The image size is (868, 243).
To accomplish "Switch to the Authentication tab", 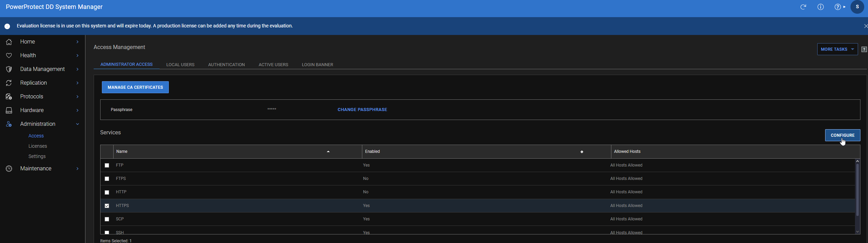I will [226, 65].
